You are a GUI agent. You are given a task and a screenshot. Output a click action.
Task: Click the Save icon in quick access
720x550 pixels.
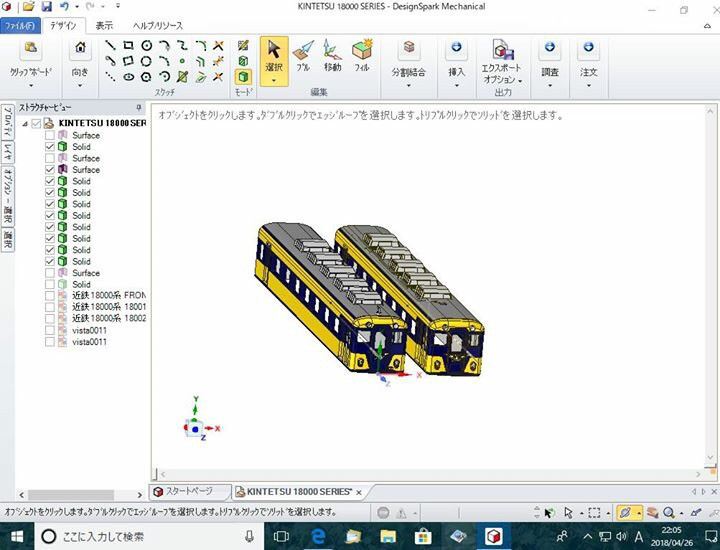click(46, 6)
